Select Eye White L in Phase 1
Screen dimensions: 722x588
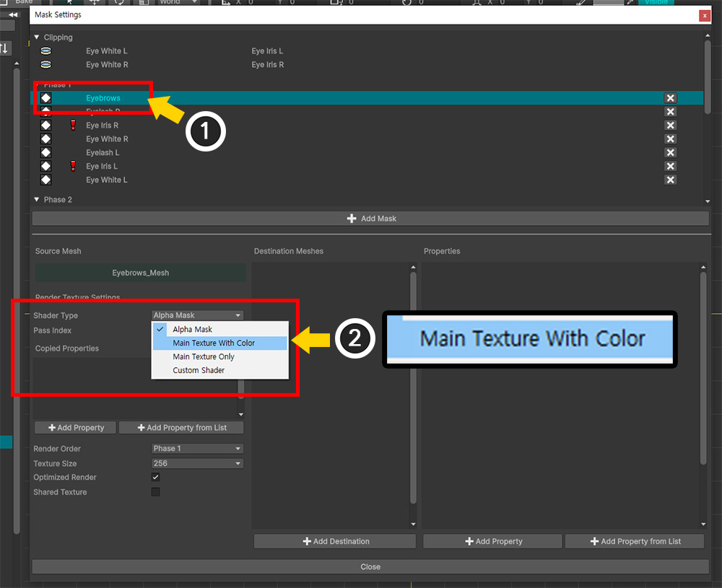pyautogui.click(x=106, y=180)
